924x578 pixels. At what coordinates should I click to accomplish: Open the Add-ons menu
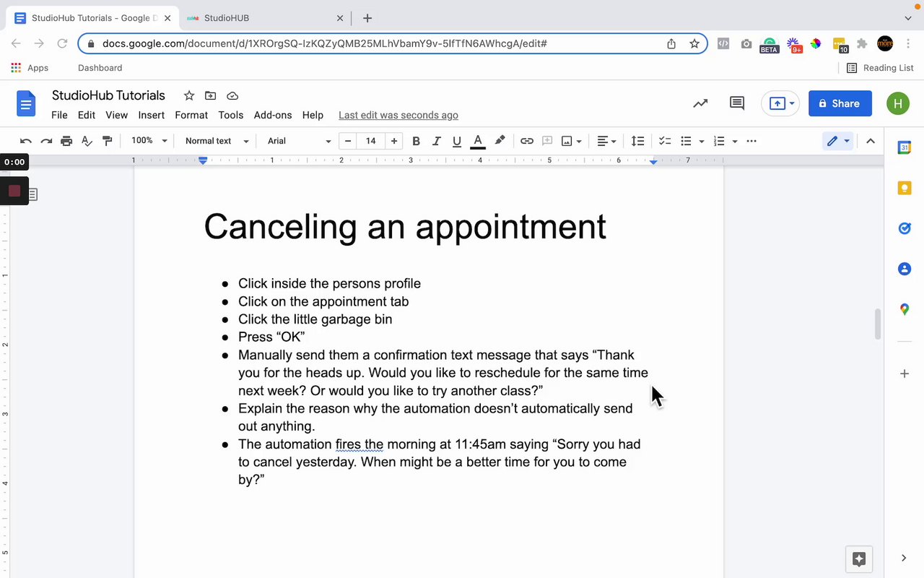[x=273, y=115]
